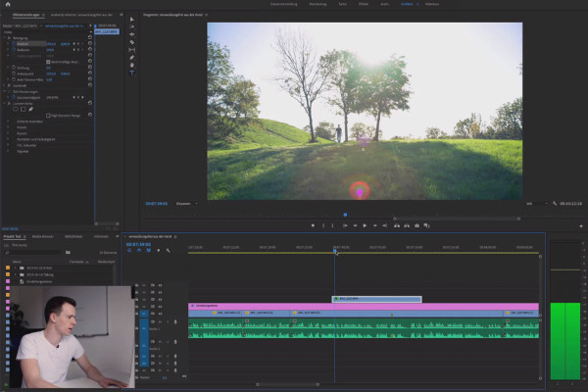The height and width of the screenshot is (392, 588).
Task: Select the Type tool
Action: click(x=131, y=73)
